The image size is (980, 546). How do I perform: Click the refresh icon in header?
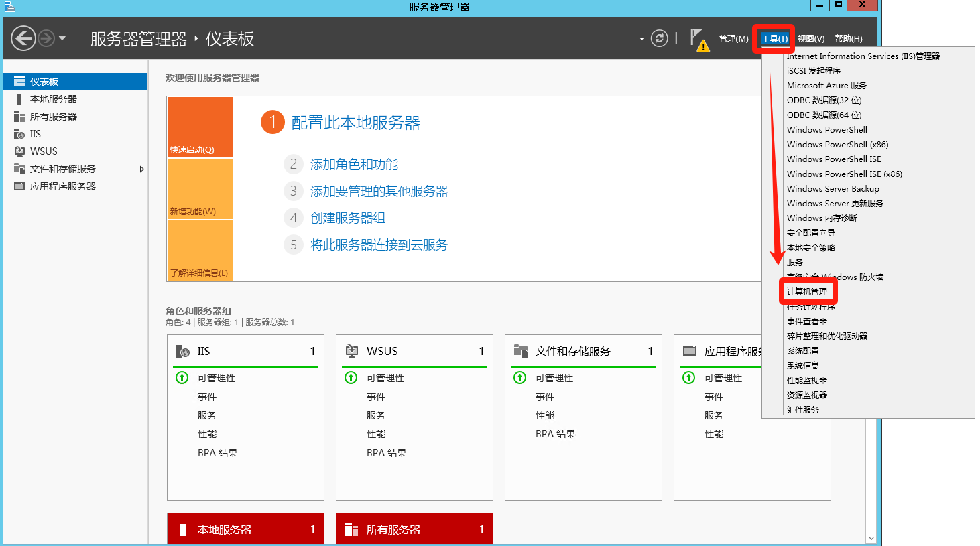tap(660, 38)
